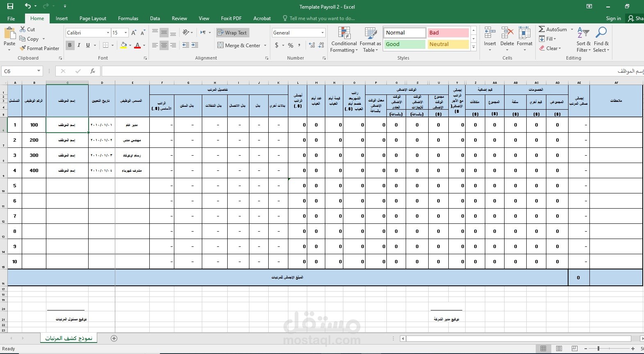Apply the Good cell style
Image resolution: width=644 pixels, height=354 pixels.
pyautogui.click(x=404, y=44)
